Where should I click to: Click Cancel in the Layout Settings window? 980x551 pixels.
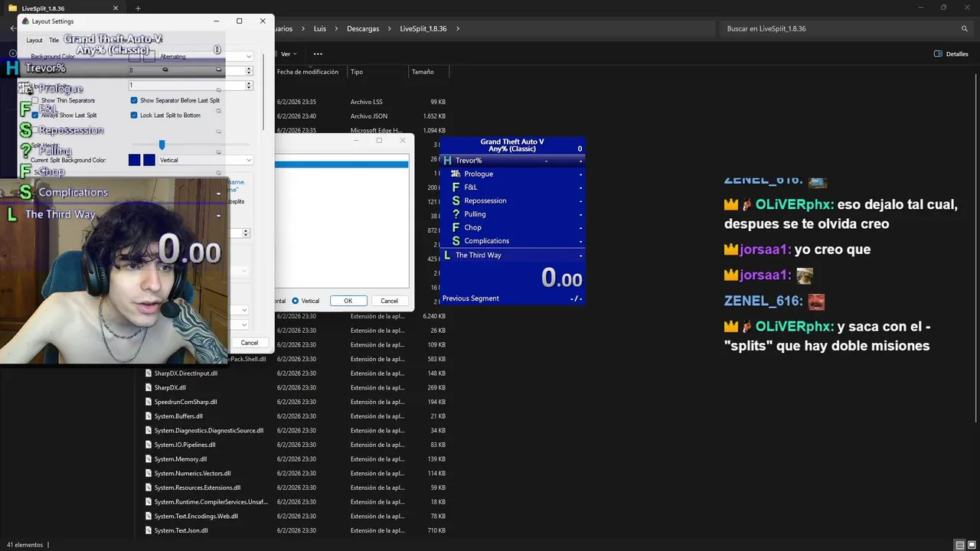[250, 343]
